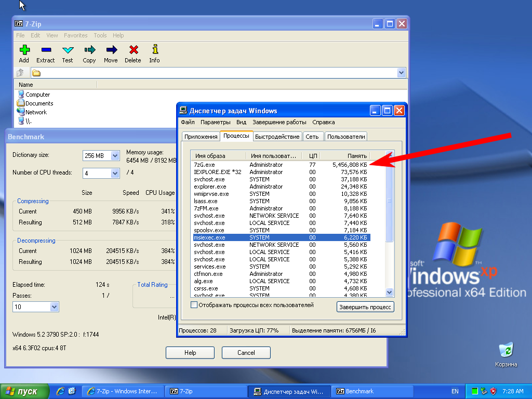Viewport: 532px width, 399px height.
Task: Select the \\. item in 7-Zip list
Action: (24, 121)
